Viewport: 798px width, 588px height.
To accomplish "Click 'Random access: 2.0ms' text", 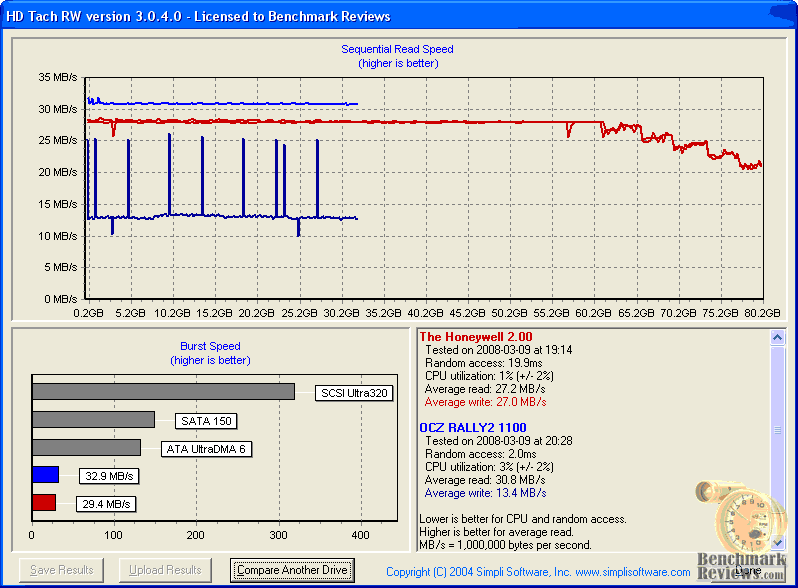I will pyautogui.click(x=480, y=454).
